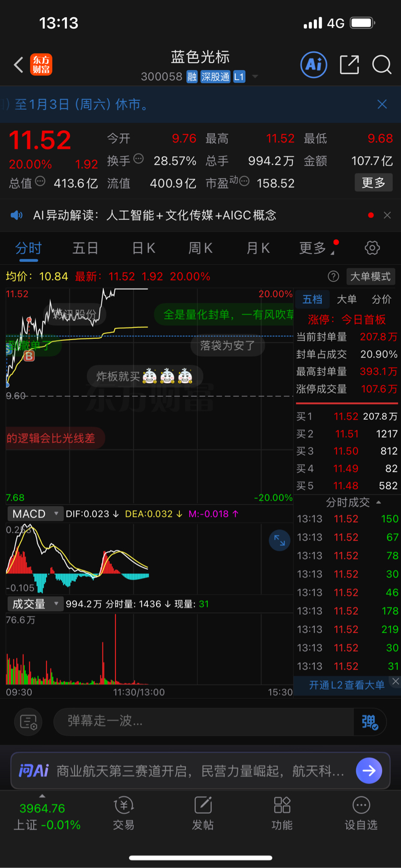Tap the 买4 11.49 order row
The image size is (401, 868).
(x=347, y=468)
